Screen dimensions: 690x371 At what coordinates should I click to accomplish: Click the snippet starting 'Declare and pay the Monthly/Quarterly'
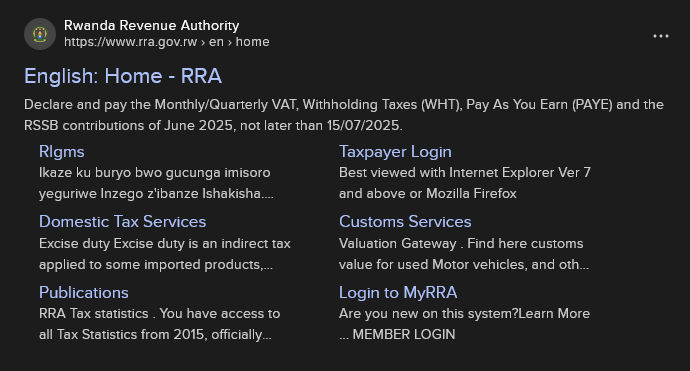click(344, 115)
